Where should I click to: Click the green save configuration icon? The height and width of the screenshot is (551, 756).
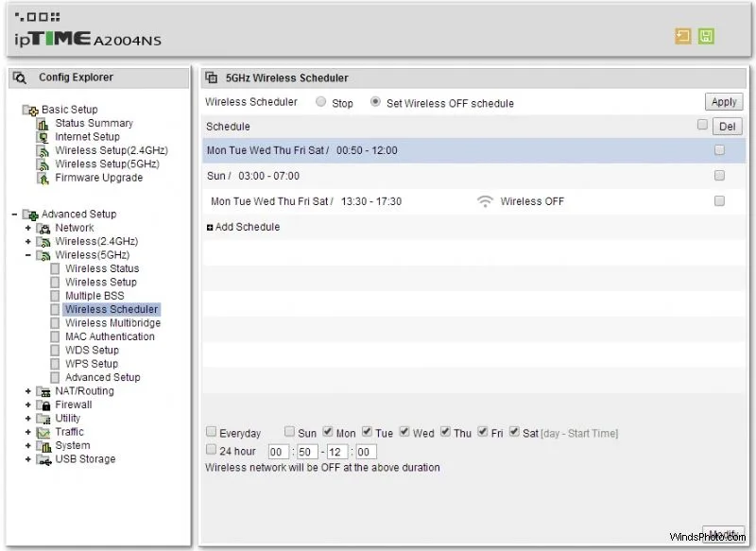click(x=706, y=36)
